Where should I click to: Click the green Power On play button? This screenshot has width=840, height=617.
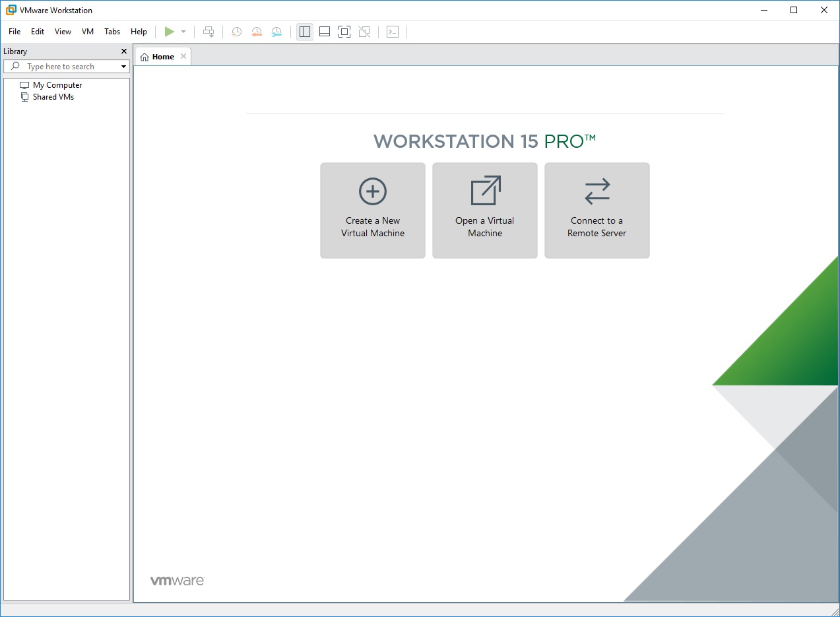click(170, 32)
